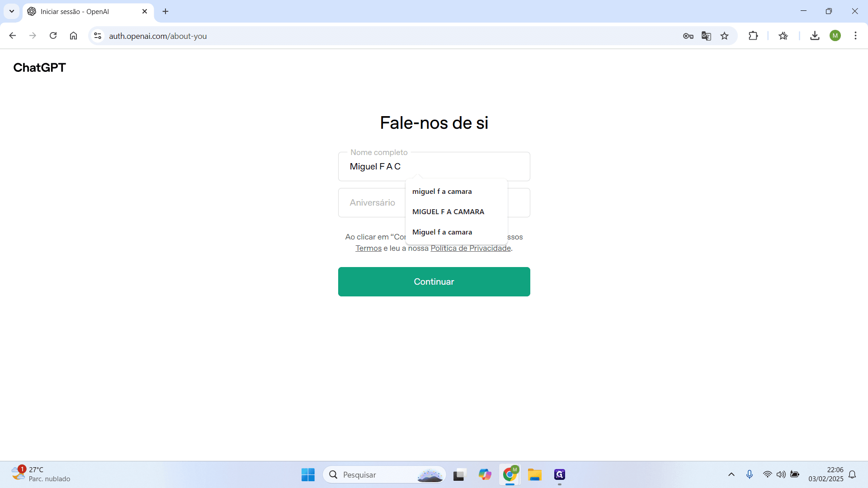Choose suggestion 'Miguel f a camara'

[457, 232]
